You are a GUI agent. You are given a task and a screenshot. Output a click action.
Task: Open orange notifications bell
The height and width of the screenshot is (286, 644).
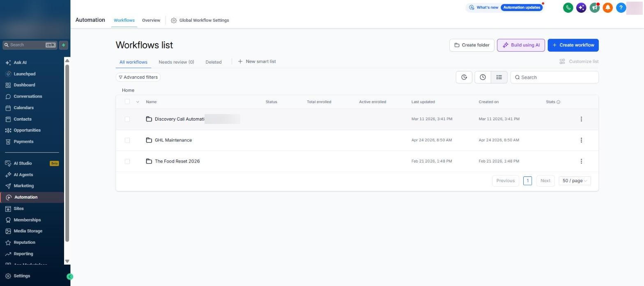608,7
